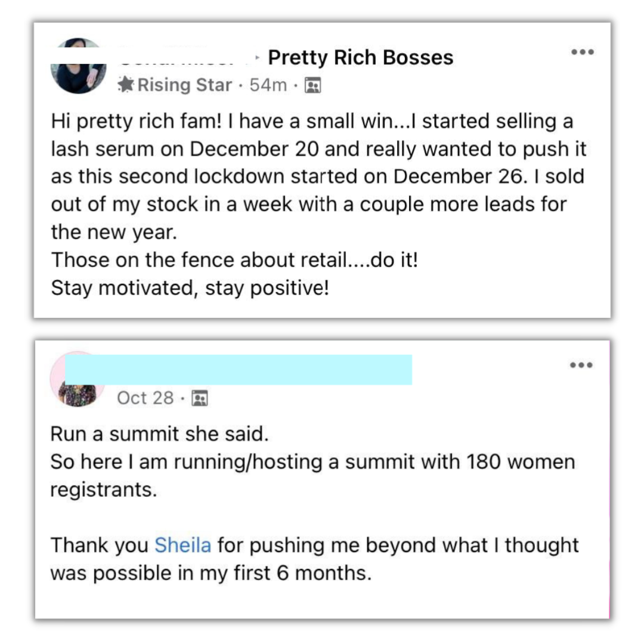Open the 54m timestamp of the top post
The image size is (644, 644).
click(268, 85)
